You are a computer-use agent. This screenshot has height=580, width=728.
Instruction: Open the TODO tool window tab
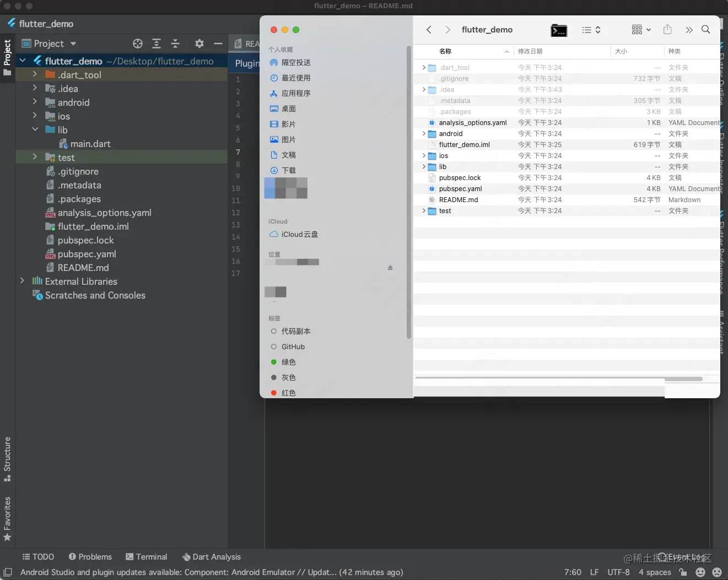(38, 557)
